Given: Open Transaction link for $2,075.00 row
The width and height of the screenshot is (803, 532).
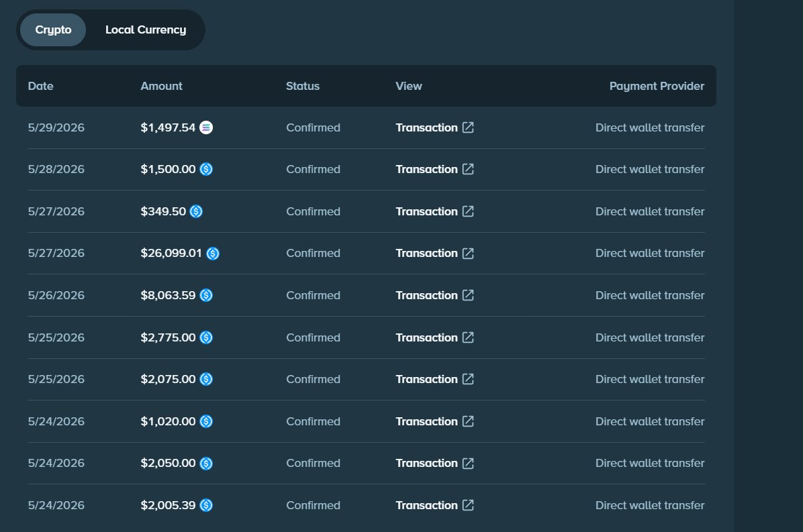Looking at the screenshot, I should tap(435, 379).
